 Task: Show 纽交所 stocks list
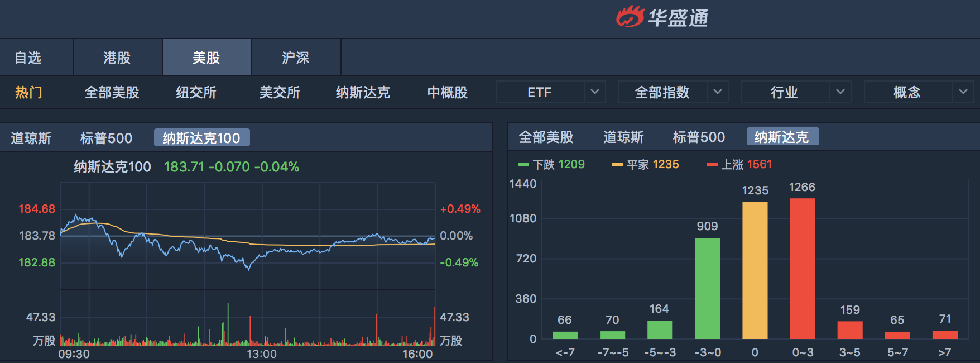[196, 92]
